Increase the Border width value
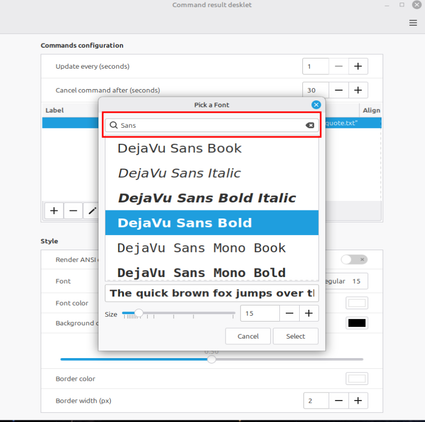 358,400
